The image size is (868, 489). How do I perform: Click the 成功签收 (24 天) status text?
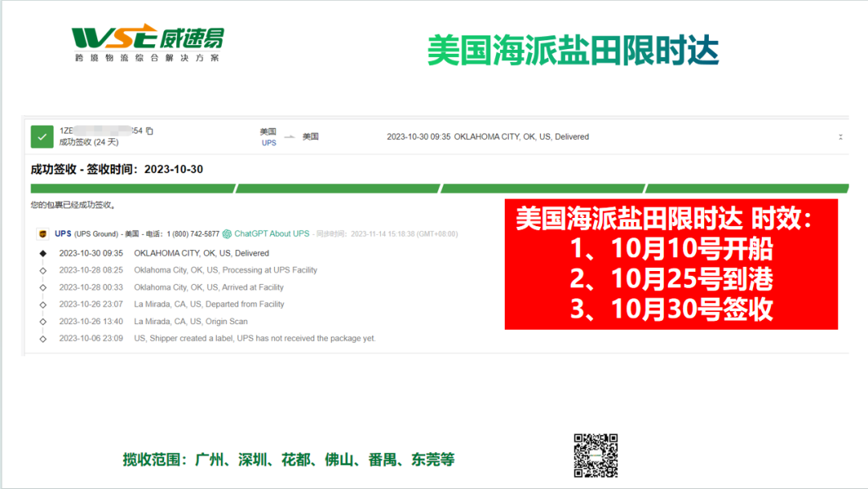(x=88, y=142)
